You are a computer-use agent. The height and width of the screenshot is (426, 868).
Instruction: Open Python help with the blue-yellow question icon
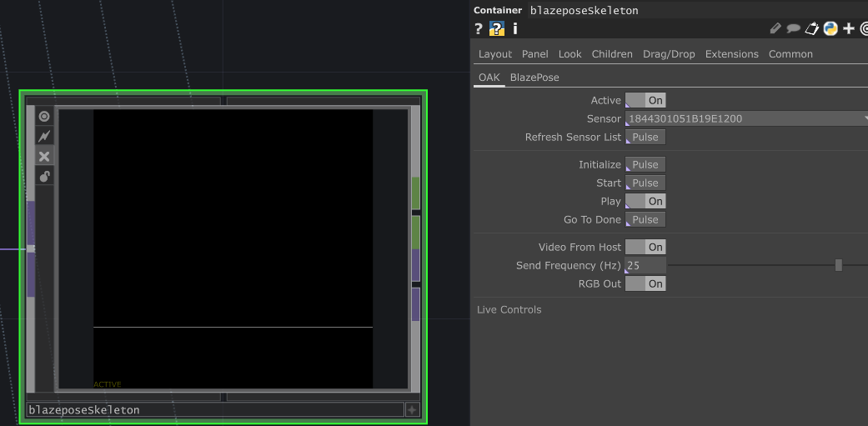497,29
